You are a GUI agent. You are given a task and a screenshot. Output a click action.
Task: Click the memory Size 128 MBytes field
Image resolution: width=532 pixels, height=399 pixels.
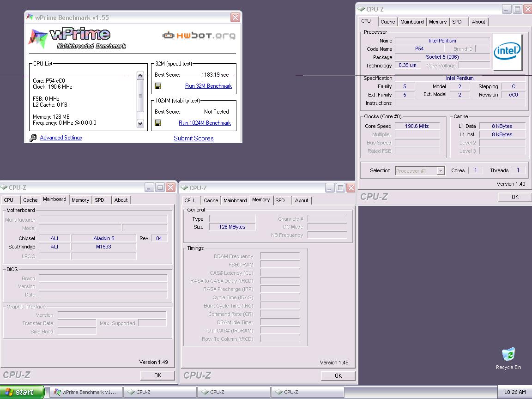pos(232,227)
